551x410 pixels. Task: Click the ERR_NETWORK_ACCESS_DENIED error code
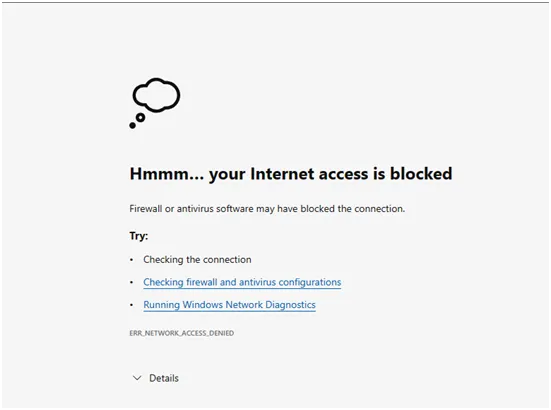pos(182,333)
